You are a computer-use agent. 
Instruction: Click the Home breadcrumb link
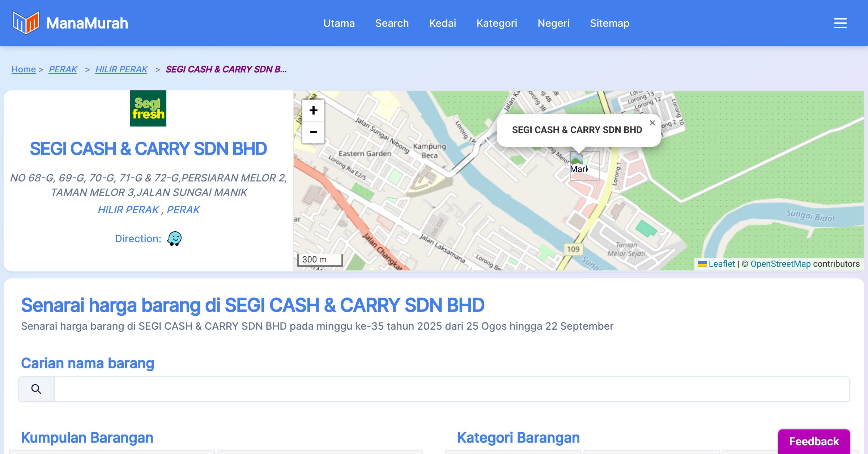coord(24,69)
